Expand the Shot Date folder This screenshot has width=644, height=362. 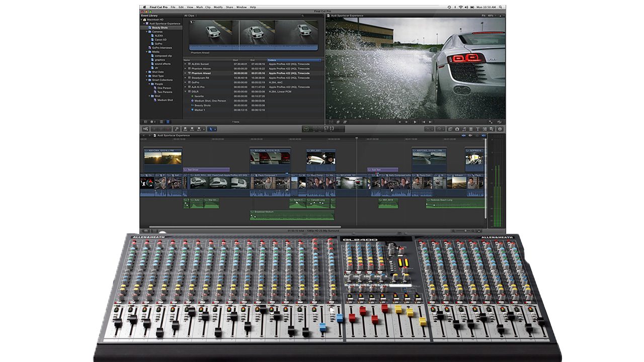click(147, 72)
